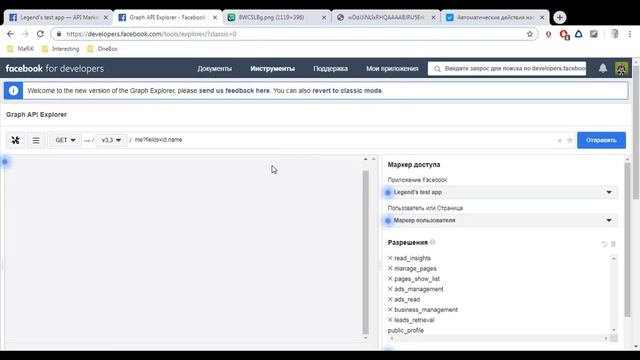Click the facebook for developers logo
Viewport: 640px width, 360px height.
[x=55, y=69]
